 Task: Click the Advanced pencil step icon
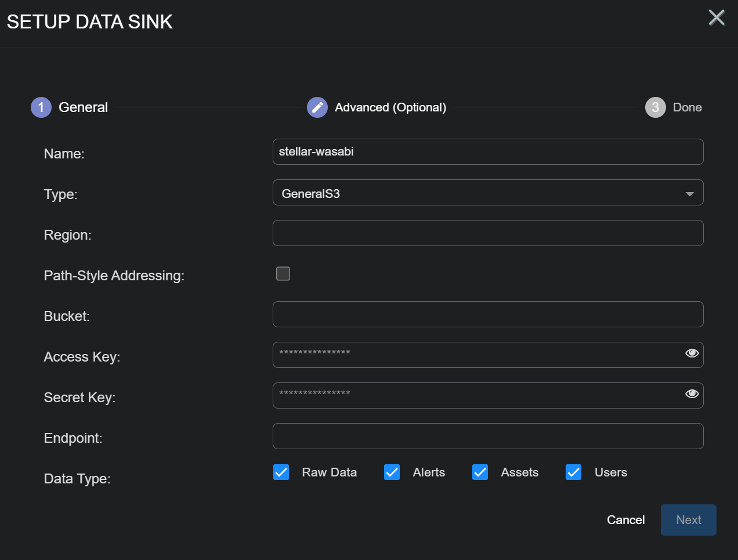(317, 107)
